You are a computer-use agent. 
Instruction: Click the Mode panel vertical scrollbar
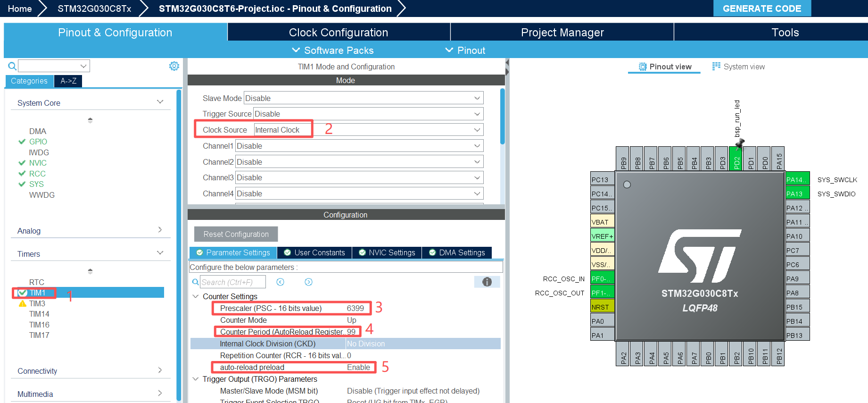point(502,116)
